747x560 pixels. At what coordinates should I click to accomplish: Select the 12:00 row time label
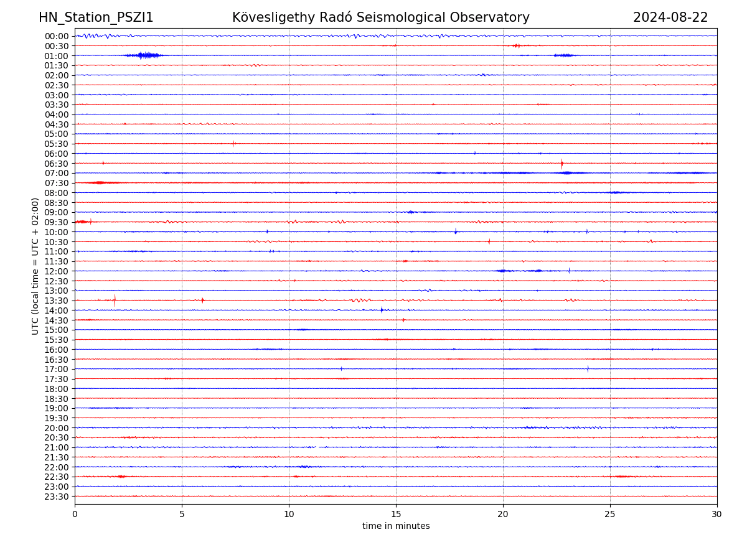[x=57, y=271]
